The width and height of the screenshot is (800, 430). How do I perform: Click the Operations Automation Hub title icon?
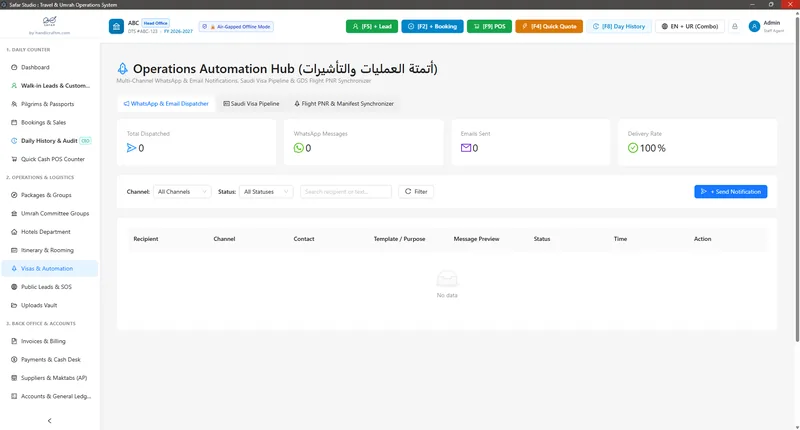point(122,68)
